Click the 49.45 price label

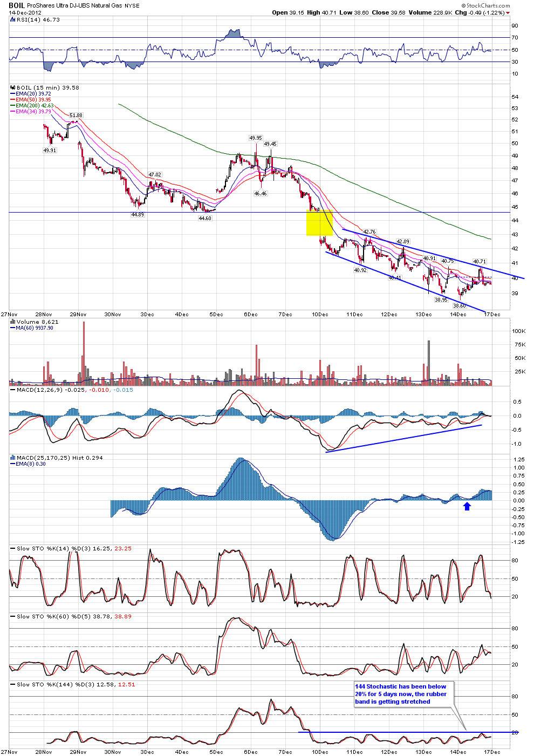click(270, 144)
